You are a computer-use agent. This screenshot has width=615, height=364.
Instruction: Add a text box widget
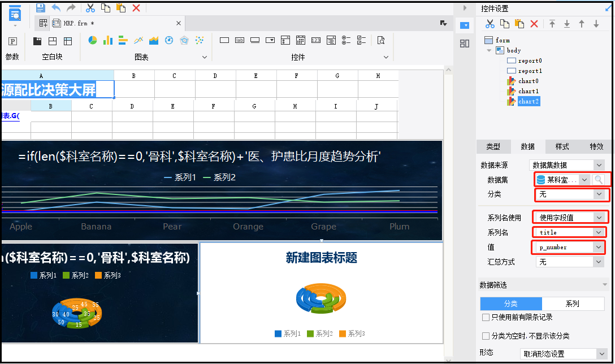pyautogui.click(x=224, y=40)
